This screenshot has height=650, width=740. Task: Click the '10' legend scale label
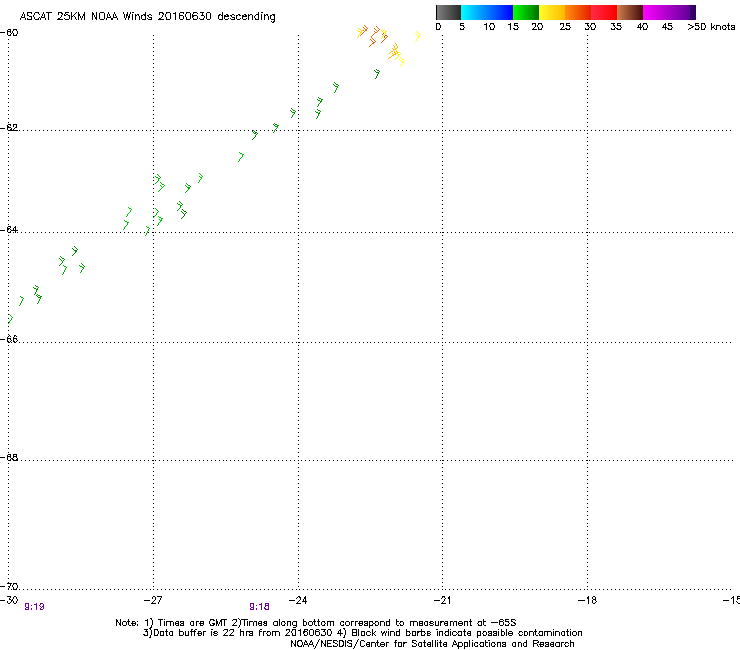pos(489,27)
